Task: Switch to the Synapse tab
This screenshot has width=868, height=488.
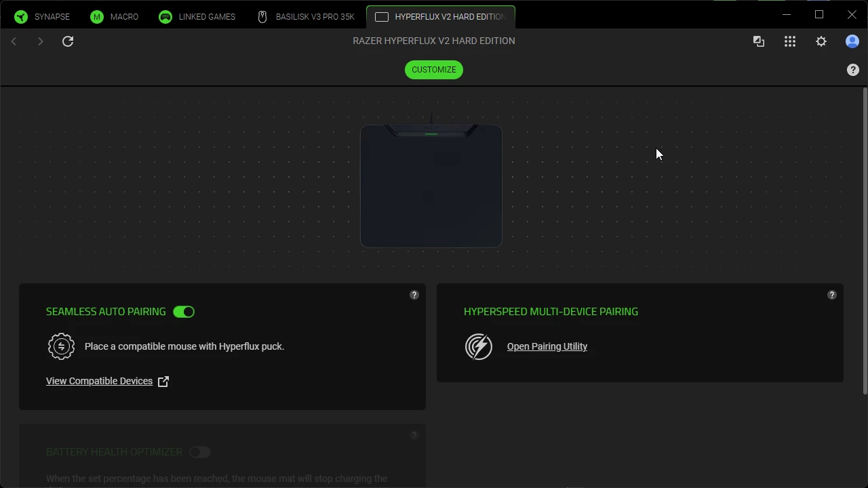Action: [42, 17]
